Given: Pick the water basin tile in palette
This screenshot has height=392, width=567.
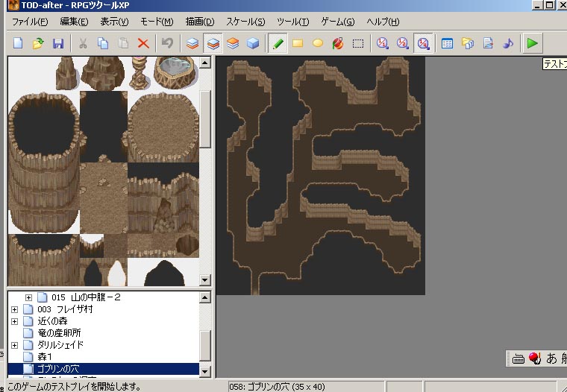Looking at the screenshot, I should [x=176, y=72].
